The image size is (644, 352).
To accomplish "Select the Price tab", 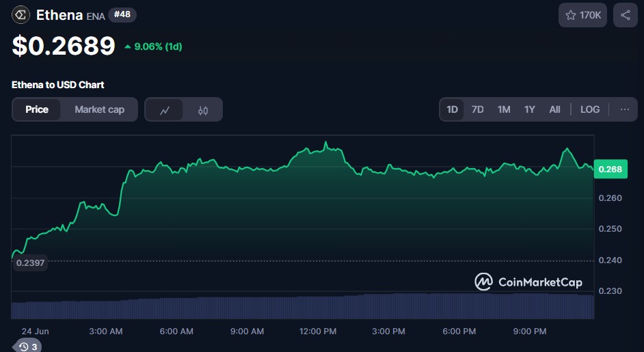I will pyautogui.click(x=37, y=109).
